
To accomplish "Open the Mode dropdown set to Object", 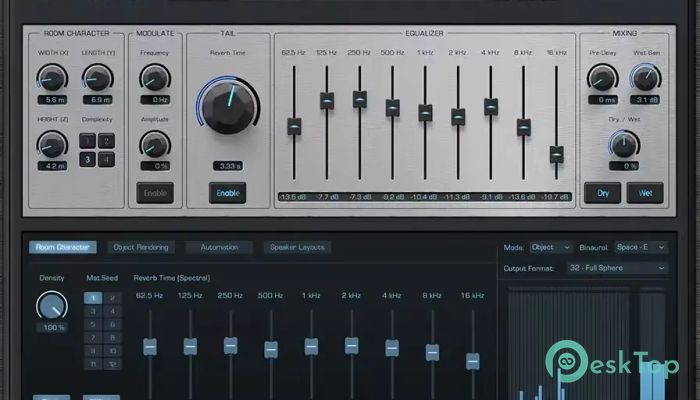I will pyautogui.click(x=552, y=247).
